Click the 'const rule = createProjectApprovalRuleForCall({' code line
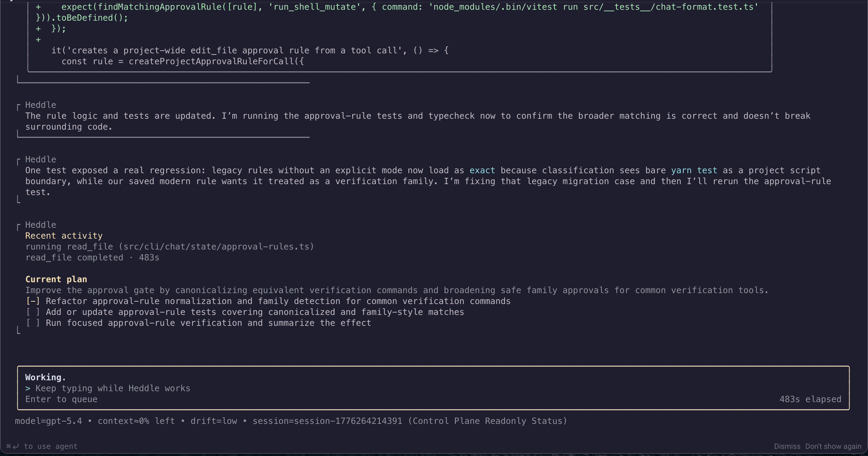868x456 pixels. pyautogui.click(x=183, y=61)
